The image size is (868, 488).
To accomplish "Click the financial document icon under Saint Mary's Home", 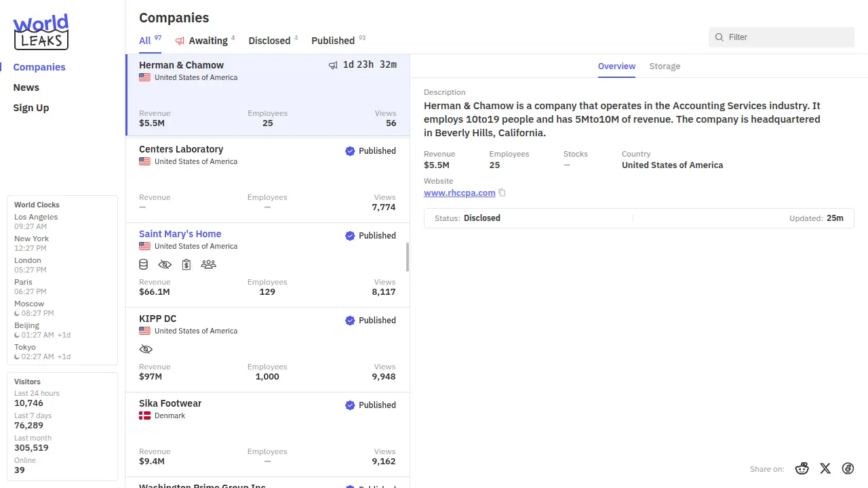I will point(186,264).
